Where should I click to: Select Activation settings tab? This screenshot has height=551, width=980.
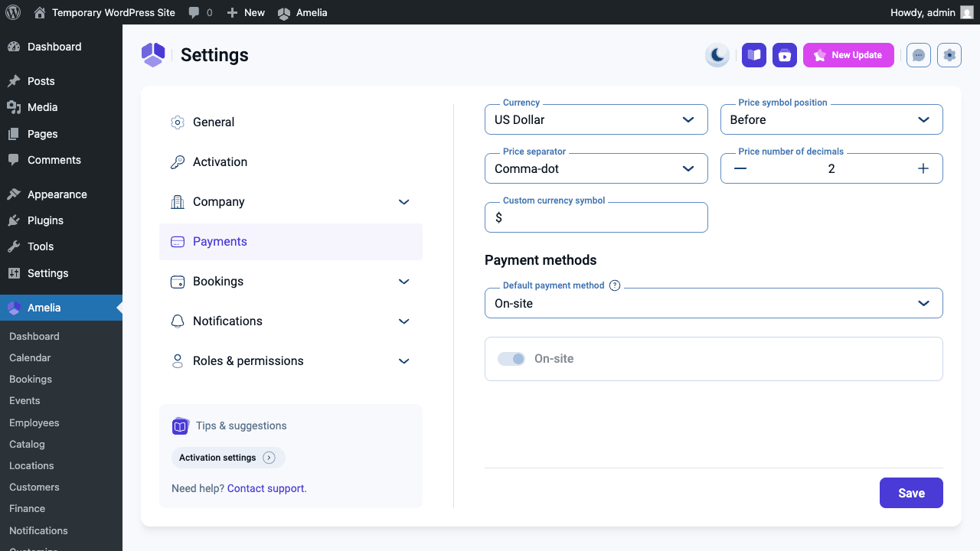click(x=291, y=161)
